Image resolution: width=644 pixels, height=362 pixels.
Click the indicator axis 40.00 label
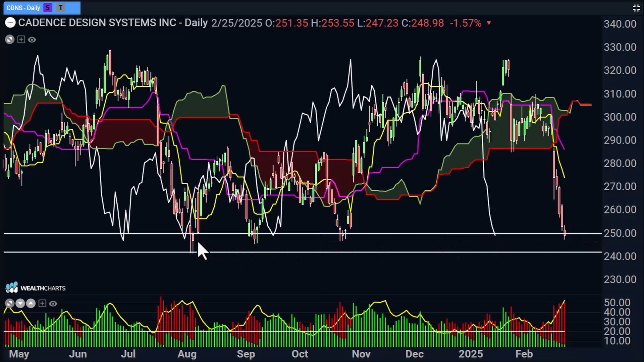click(x=617, y=312)
